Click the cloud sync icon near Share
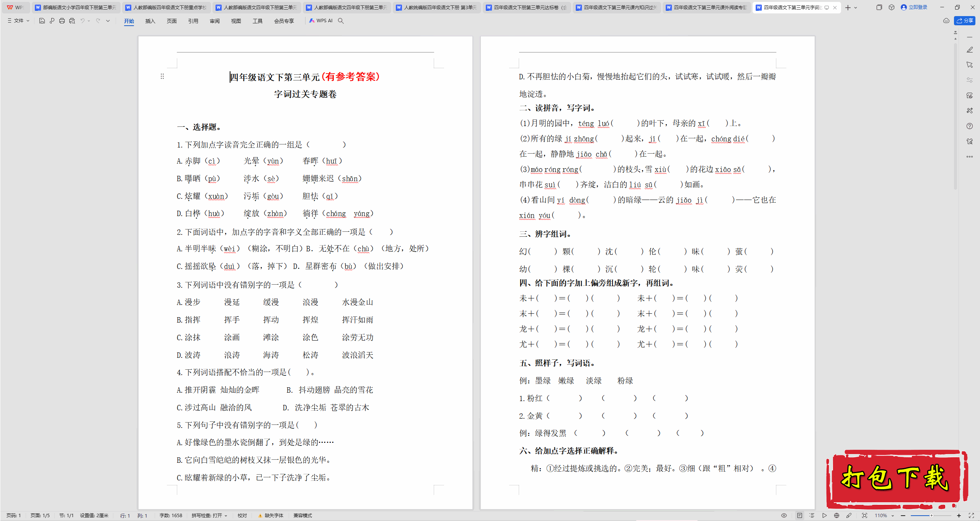Image resolution: width=980 pixels, height=521 pixels. [946, 21]
